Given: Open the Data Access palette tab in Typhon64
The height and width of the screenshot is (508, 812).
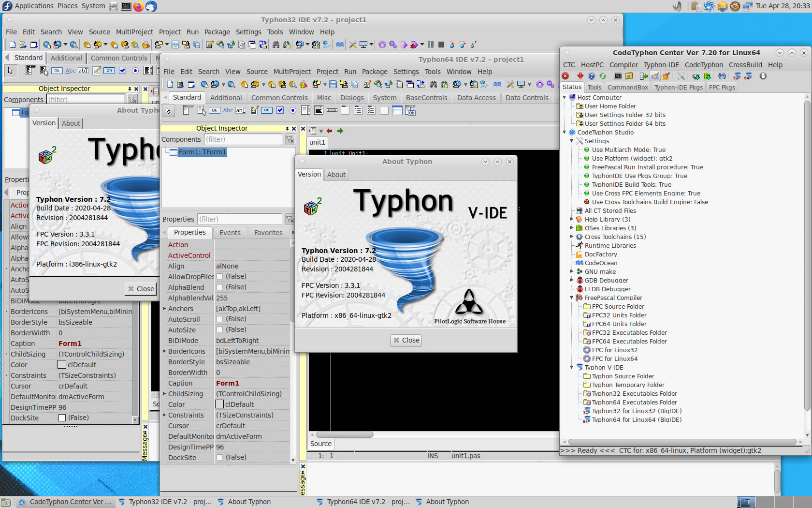Looking at the screenshot, I should tap(477, 98).
